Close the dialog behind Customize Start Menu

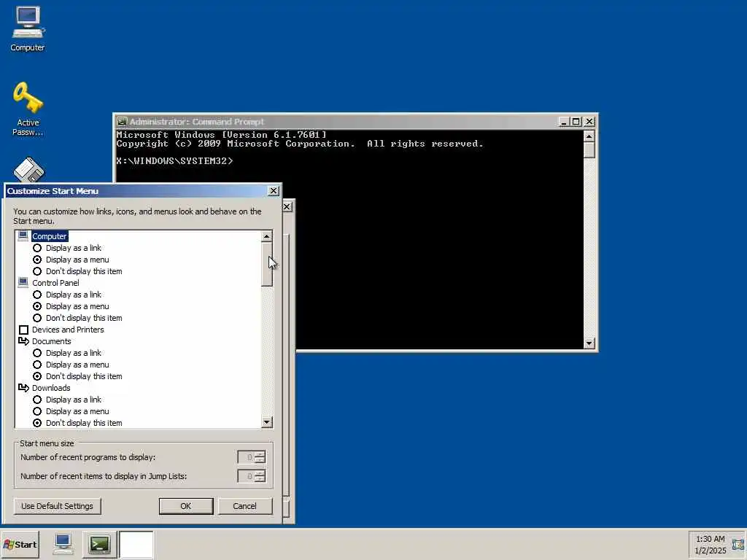click(287, 206)
